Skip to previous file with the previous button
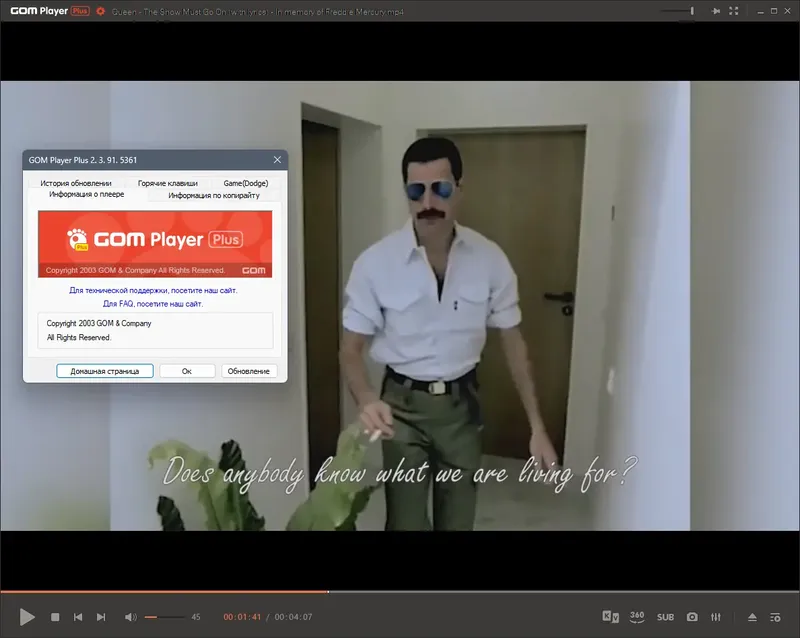Image resolution: width=800 pixels, height=638 pixels. (78, 617)
